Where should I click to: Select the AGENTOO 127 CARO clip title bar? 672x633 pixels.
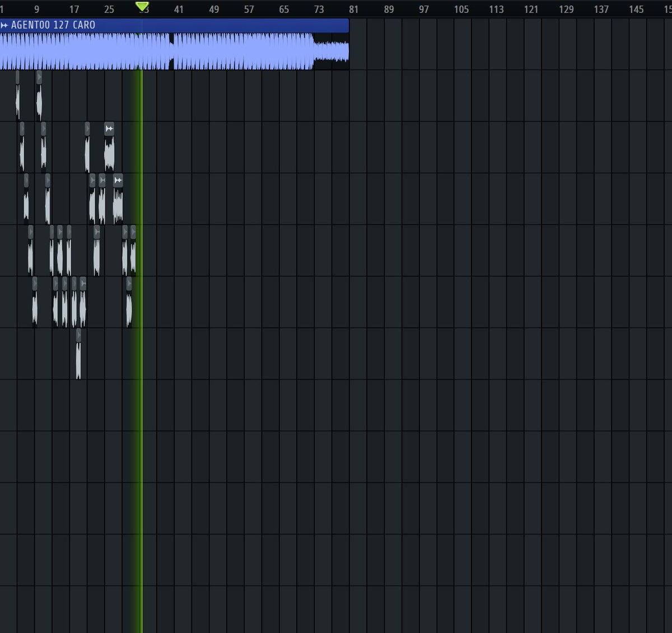click(x=174, y=25)
